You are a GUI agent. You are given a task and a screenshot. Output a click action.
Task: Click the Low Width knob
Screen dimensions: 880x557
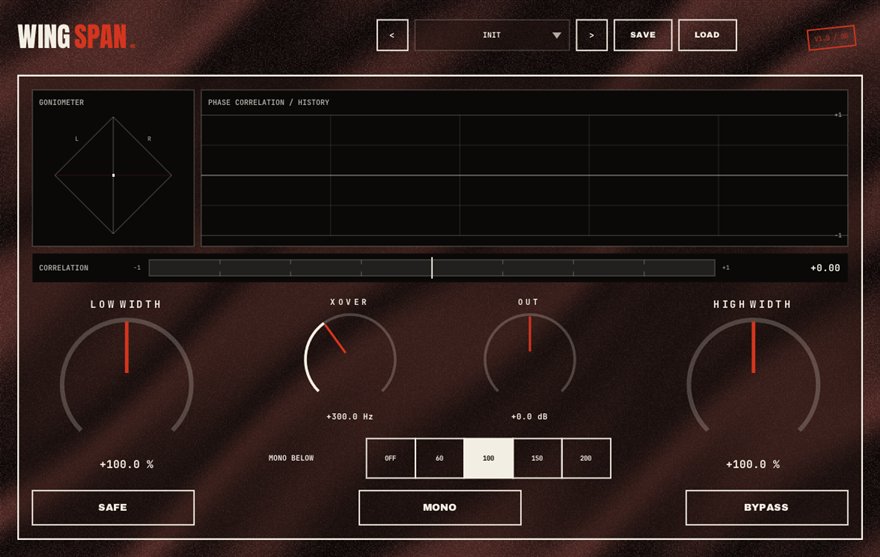tap(127, 375)
